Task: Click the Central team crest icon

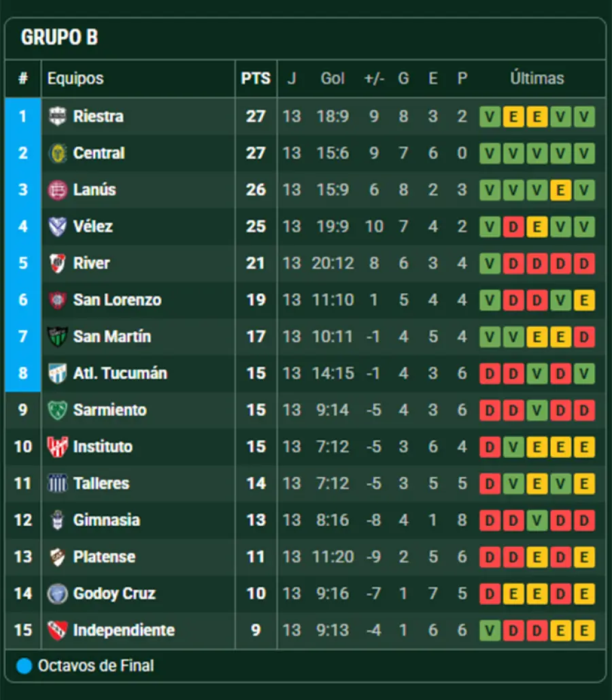Action: point(58,153)
